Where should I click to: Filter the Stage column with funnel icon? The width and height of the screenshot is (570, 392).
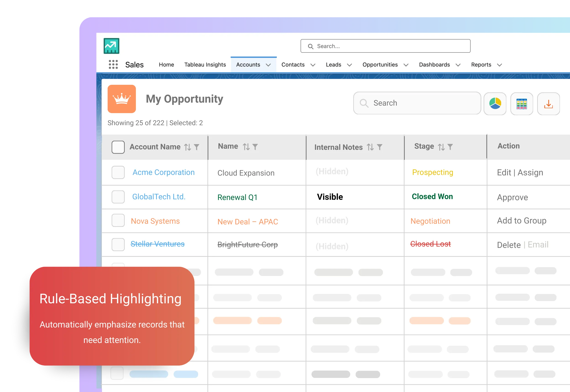(450, 147)
